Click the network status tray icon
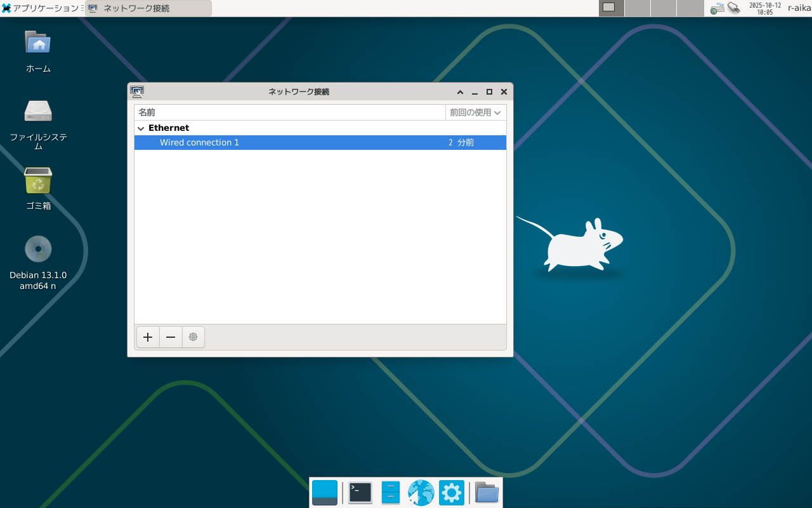 click(x=717, y=8)
